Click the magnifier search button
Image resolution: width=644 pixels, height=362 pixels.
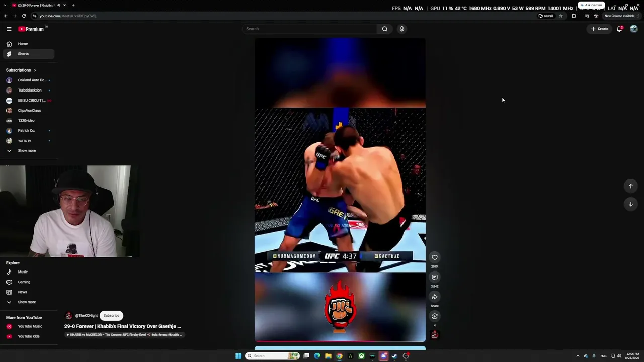pyautogui.click(x=385, y=29)
